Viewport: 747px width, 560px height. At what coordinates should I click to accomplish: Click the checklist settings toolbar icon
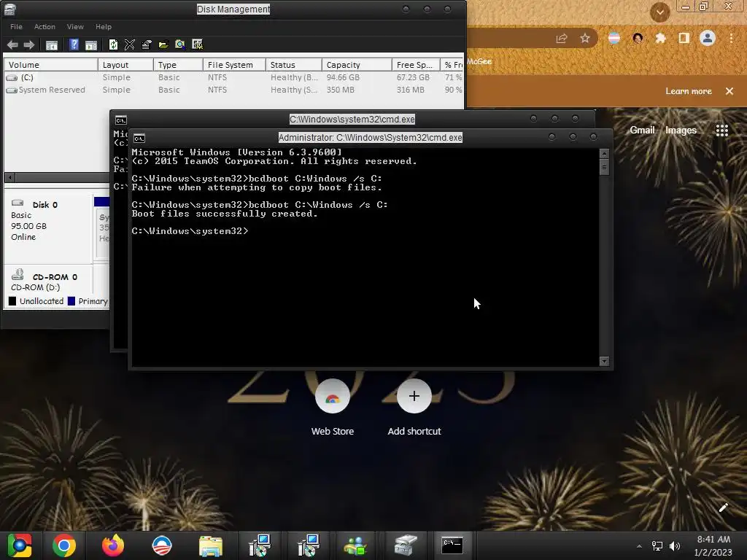tap(197, 44)
